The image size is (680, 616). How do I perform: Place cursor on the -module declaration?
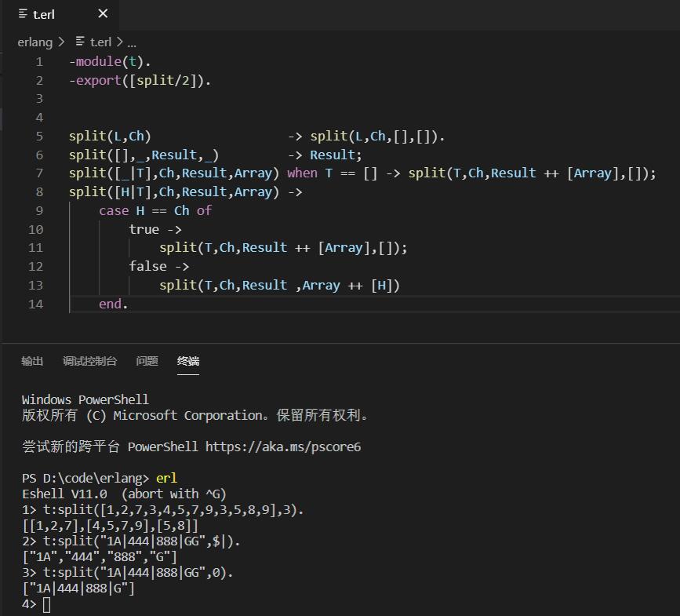[x=95, y=61]
